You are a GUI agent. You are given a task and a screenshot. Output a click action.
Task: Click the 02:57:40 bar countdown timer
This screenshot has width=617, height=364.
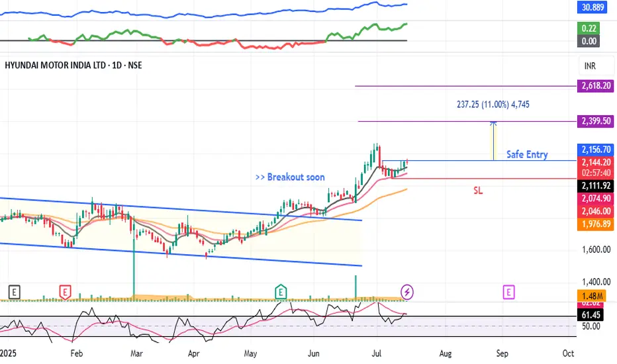pyautogui.click(x=596, y=173)
